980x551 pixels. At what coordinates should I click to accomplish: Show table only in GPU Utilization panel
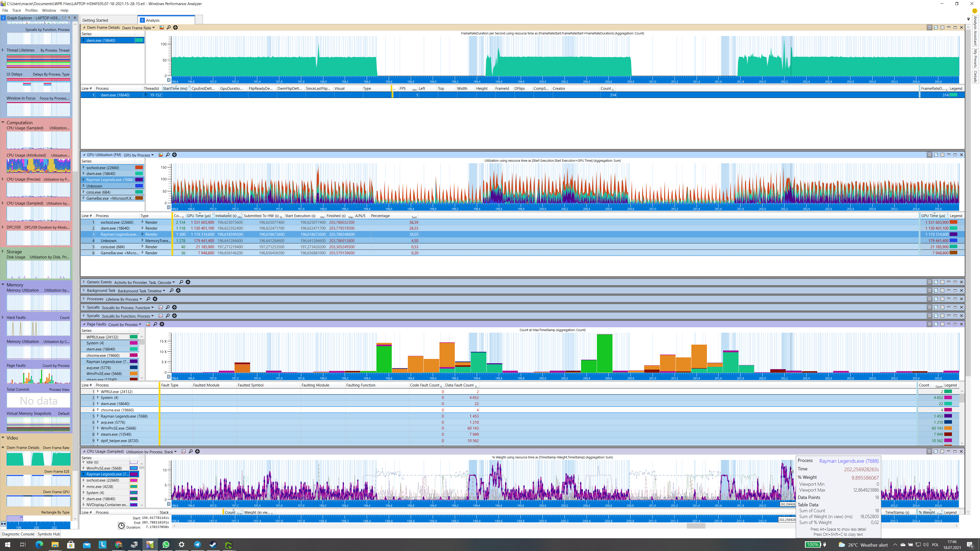(942, 155)
